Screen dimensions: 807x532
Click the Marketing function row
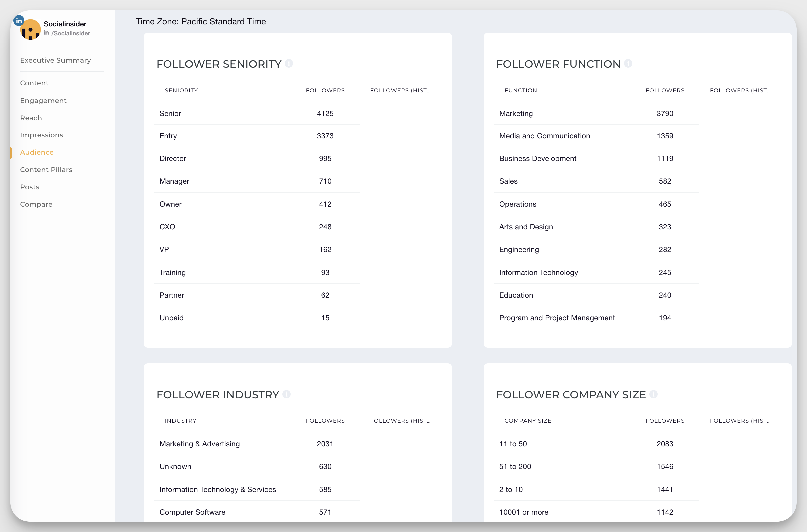(597, 113)
